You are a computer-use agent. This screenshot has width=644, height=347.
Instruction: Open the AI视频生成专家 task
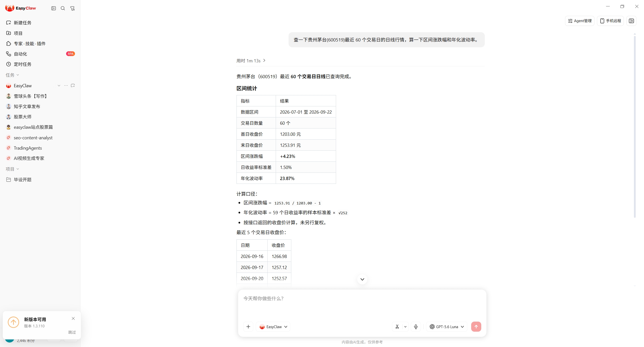click(x=40, y=158)
